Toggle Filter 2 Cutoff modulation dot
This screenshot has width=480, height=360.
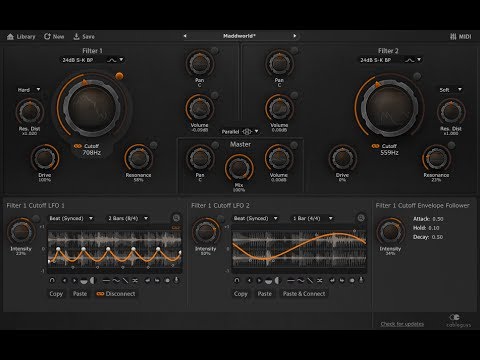(417, 76)
